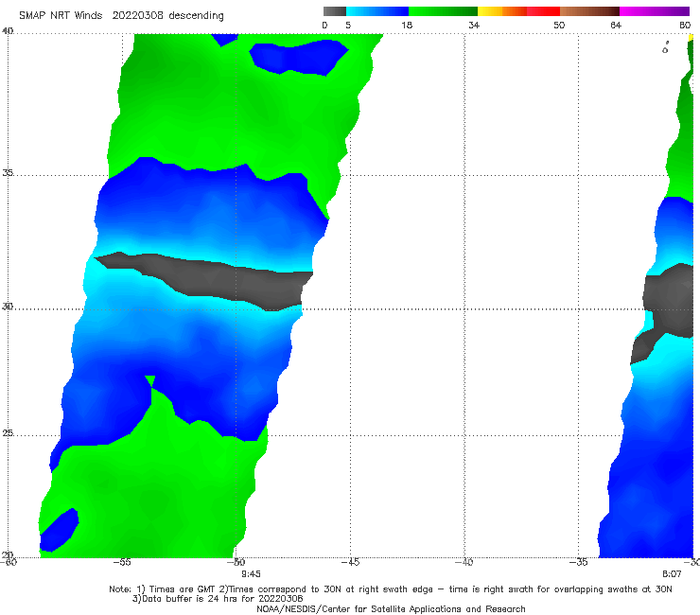
Task: Click the gray low-wind area in right swath
Action: point(668,300)
